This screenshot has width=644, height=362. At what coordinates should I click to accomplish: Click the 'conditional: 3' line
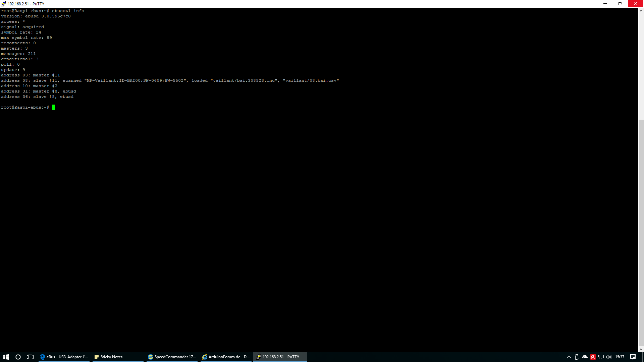[20, 59]
